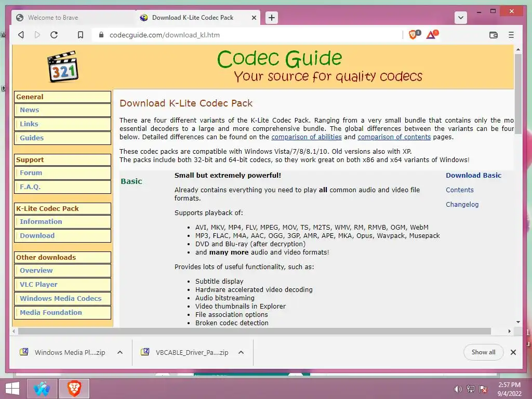This screenshot has width=532, height=399.
Task: Open the blue taskbar app icon
Action: (42, 389)
